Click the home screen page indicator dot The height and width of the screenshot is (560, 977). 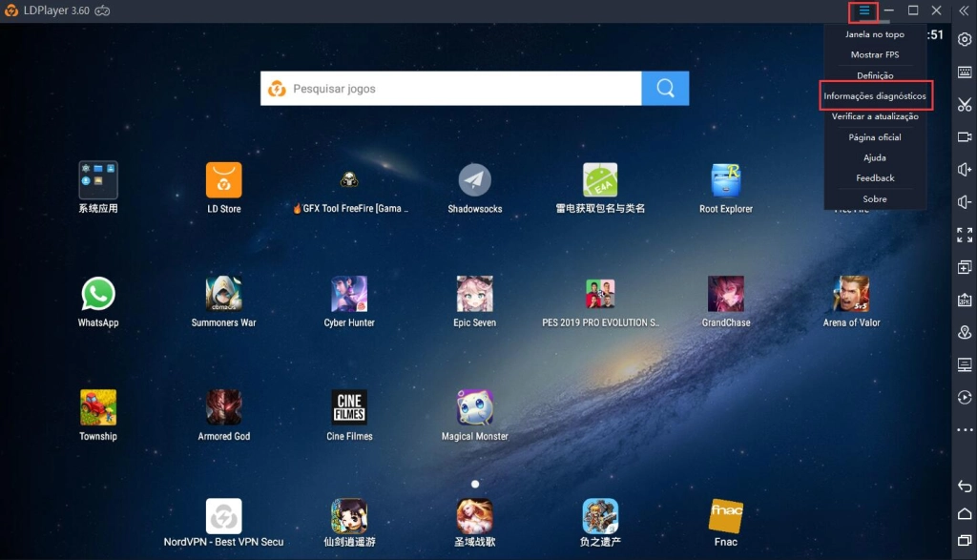coord(475,484)
